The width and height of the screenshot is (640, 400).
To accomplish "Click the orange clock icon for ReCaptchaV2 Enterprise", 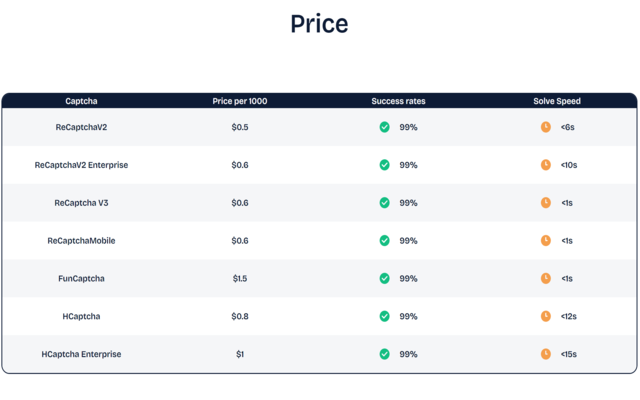I will coord(546,165).
